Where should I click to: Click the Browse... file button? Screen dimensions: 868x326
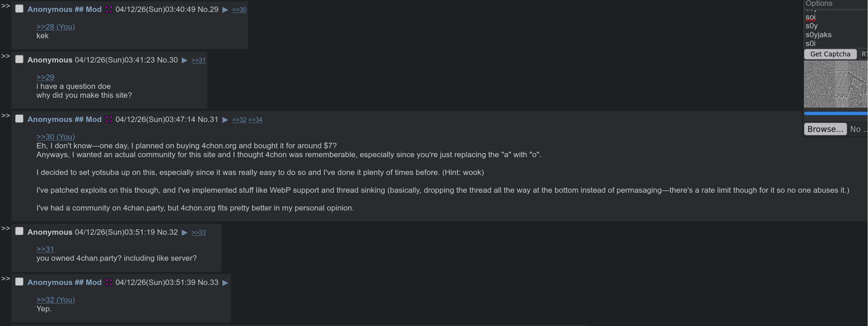click(825, 129)
